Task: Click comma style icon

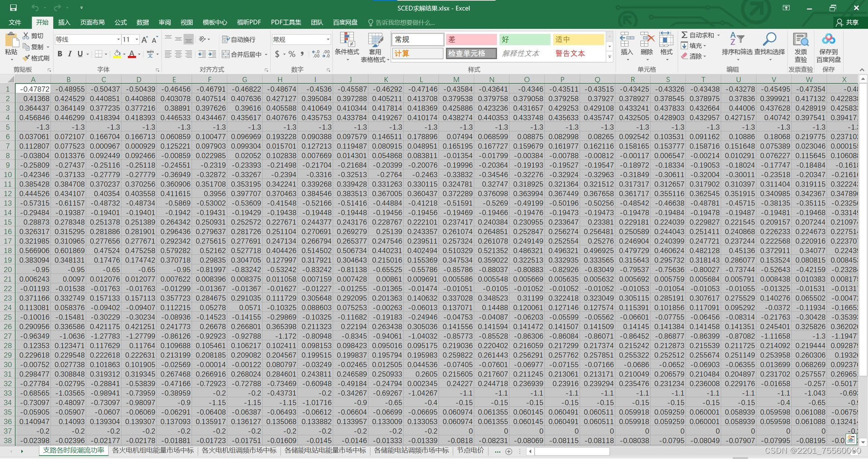Action: point(303,54)
